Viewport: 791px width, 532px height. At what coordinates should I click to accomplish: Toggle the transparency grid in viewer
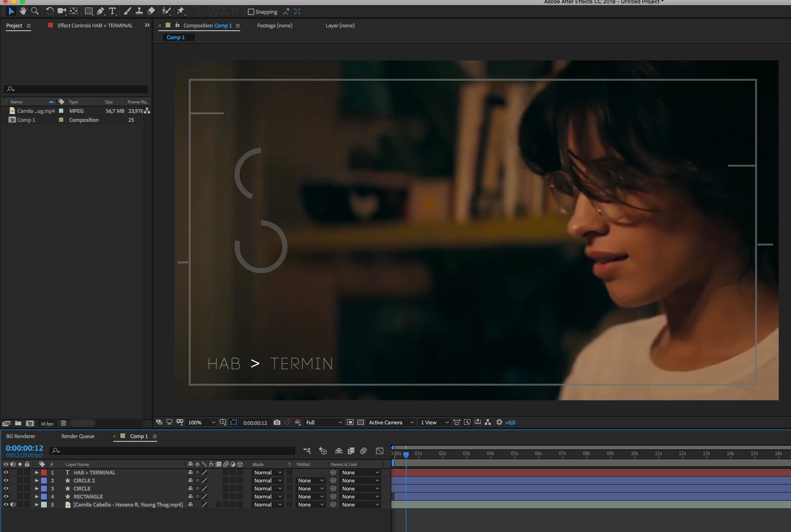pos(361,422)
